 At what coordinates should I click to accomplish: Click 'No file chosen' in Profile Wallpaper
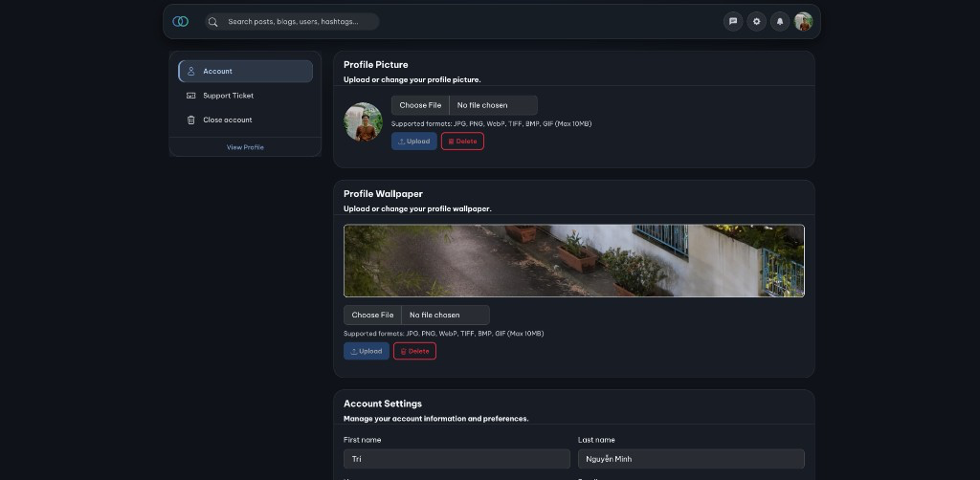(x=434, y=316)
